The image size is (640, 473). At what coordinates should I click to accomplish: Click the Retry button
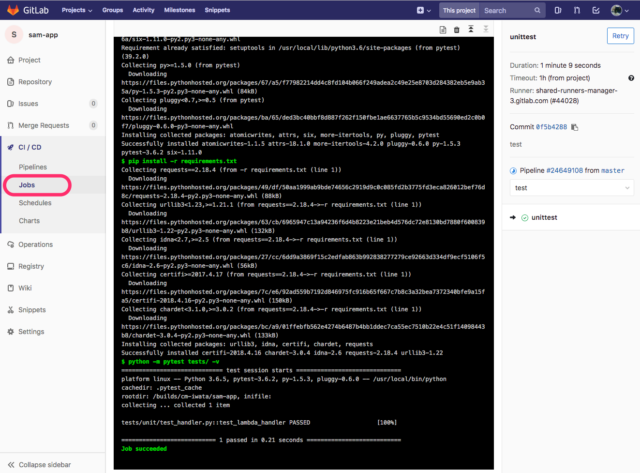coord(620,36)
